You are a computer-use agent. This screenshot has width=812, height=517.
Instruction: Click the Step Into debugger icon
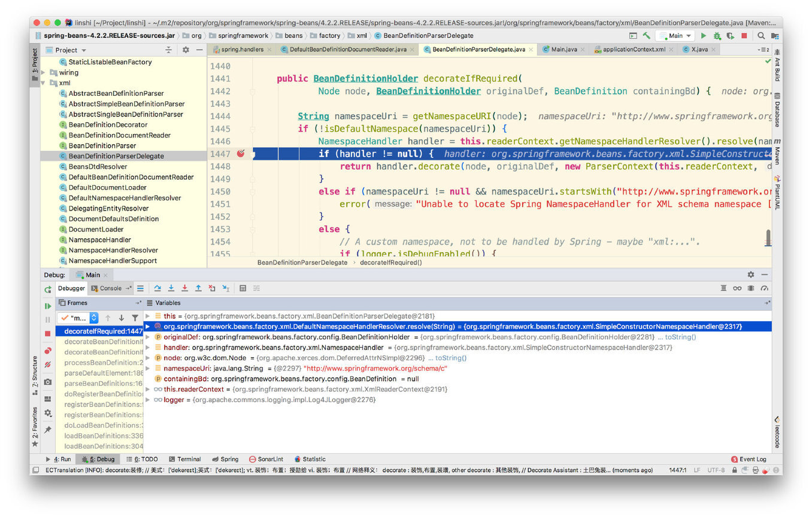pos(171,288)
